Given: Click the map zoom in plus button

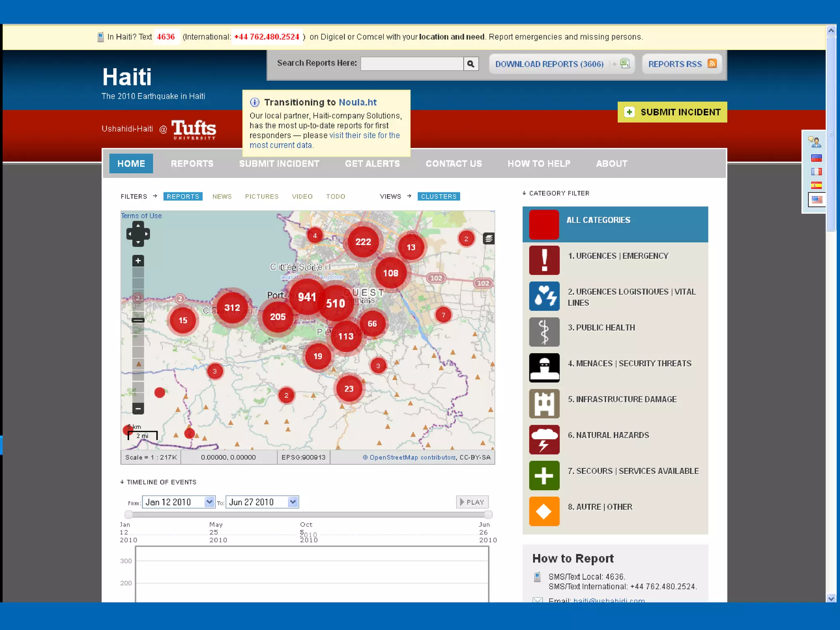Looking at the screenshot, I should [x=138, y=261].
